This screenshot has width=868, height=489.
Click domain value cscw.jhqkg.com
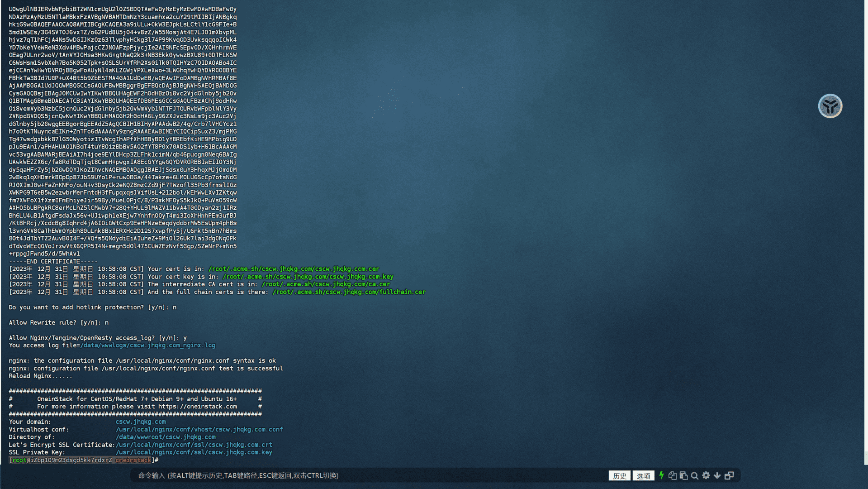(x=141, y=422)
